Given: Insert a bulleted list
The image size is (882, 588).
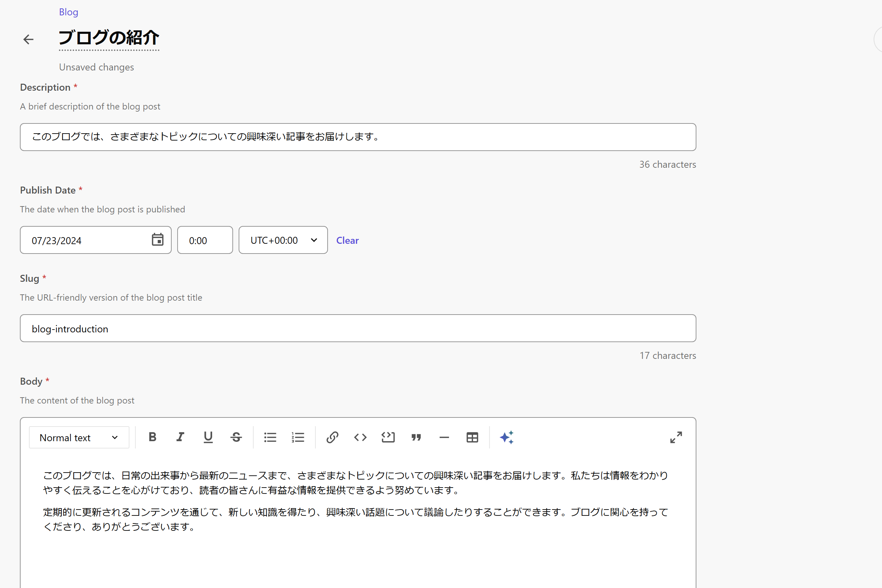Looking at the screenshot, I should click(270, 437).
